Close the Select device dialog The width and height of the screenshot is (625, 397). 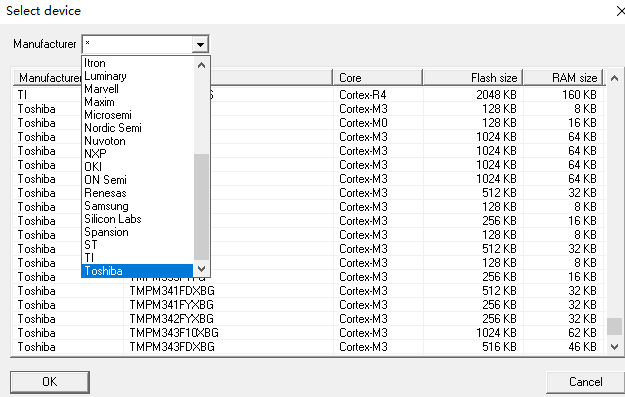click(620, 11)
